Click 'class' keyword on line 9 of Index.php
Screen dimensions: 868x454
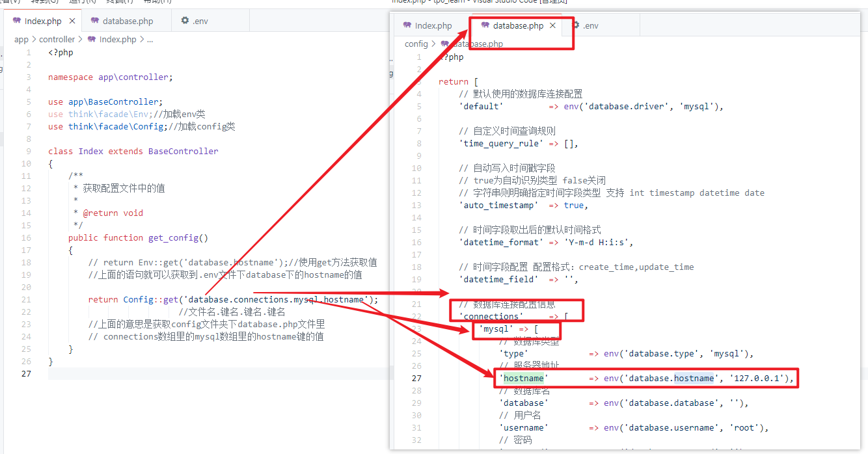pyautogui.click(x=61, y=151)
